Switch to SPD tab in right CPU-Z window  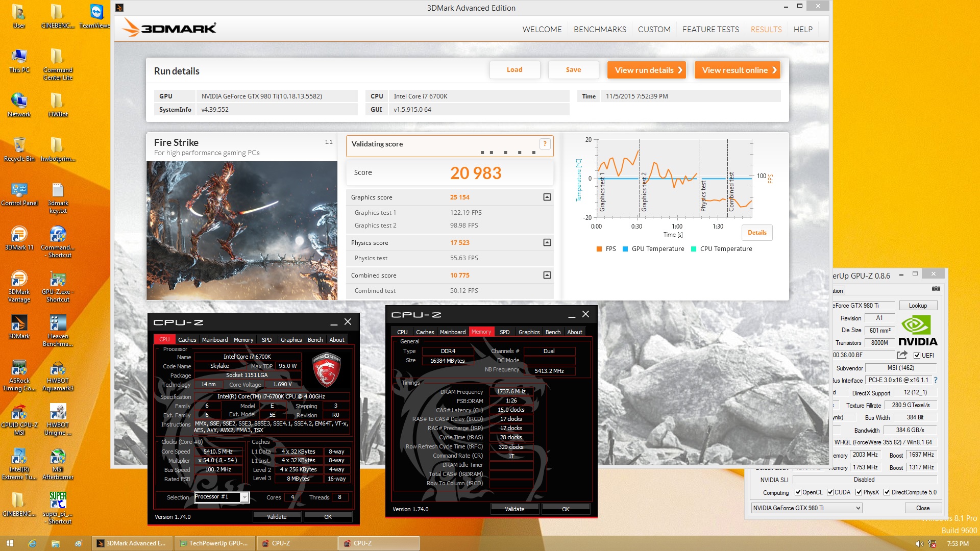point(504,332)
